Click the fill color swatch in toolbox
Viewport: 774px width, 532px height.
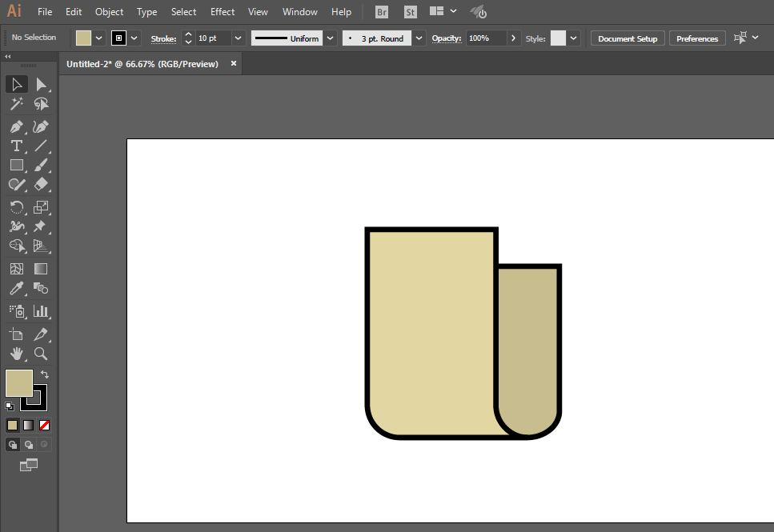coord(18,382)
